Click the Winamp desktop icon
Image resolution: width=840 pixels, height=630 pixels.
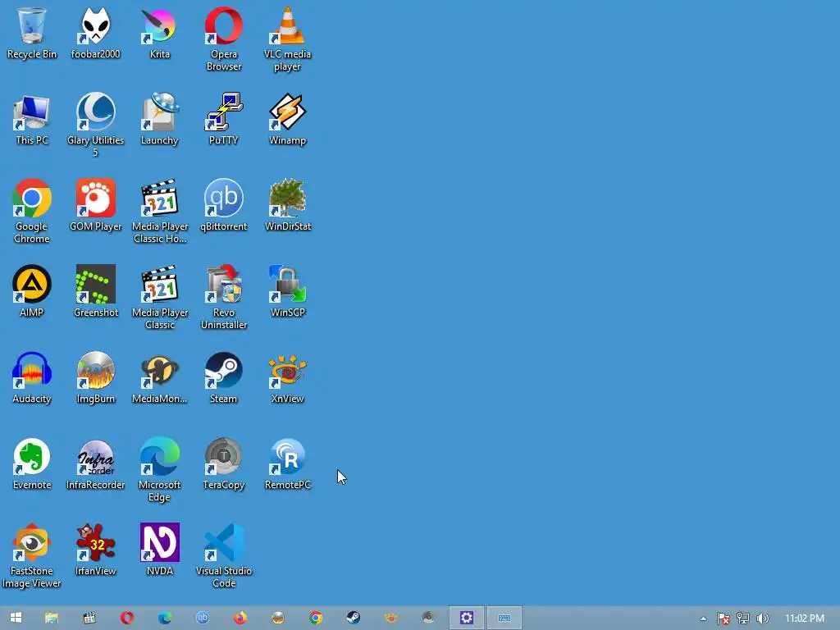point(288,119)
